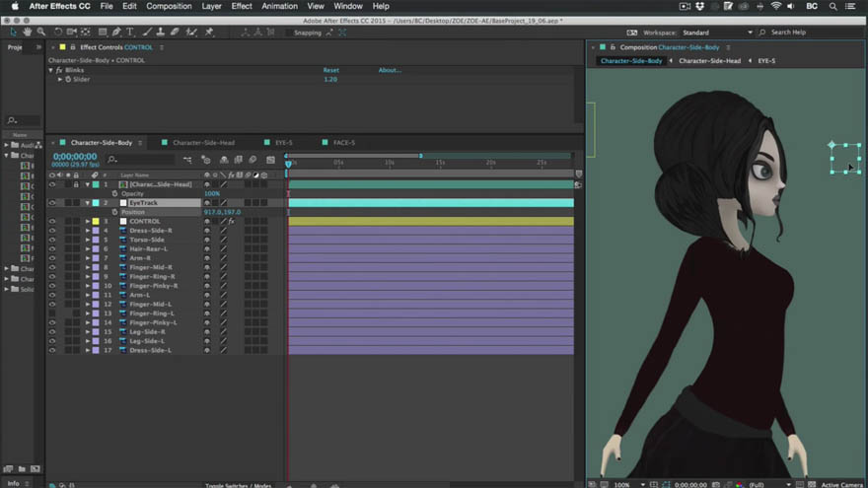Image resolution: width=868 pixels, height=488 pixels.
Task: Click the current timecode 0;00;00;00 display
Action: coord(75,157)
